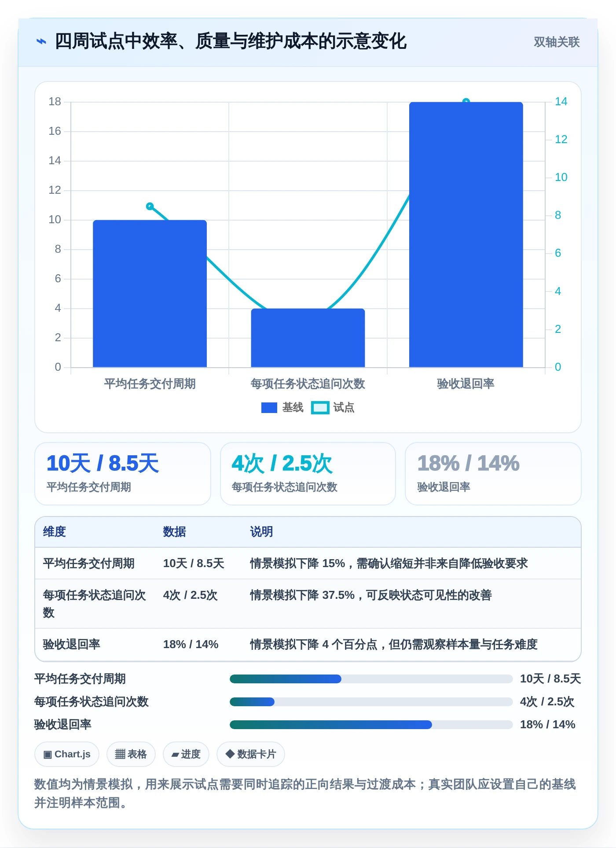Click the tall blue bar above 验收退回率
The image size is (616, 848).
tap(466, 235)
